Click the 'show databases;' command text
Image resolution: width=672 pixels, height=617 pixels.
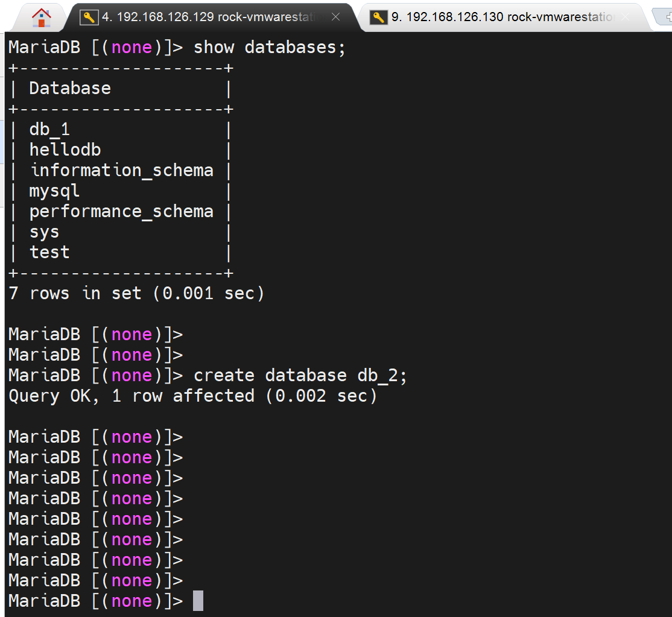pyautogui.click(x=269, y=48)
